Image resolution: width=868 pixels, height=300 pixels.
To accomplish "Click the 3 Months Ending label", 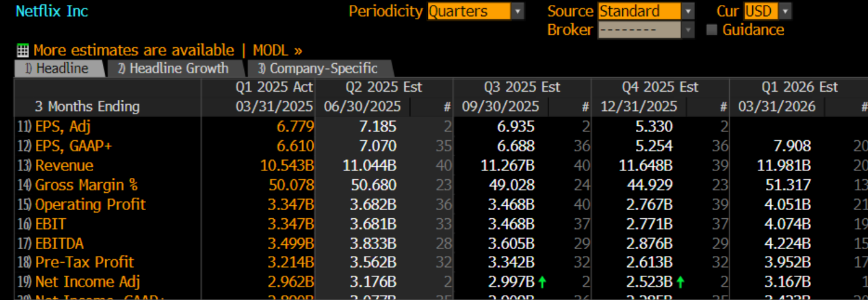I will [x=87, y=107].
